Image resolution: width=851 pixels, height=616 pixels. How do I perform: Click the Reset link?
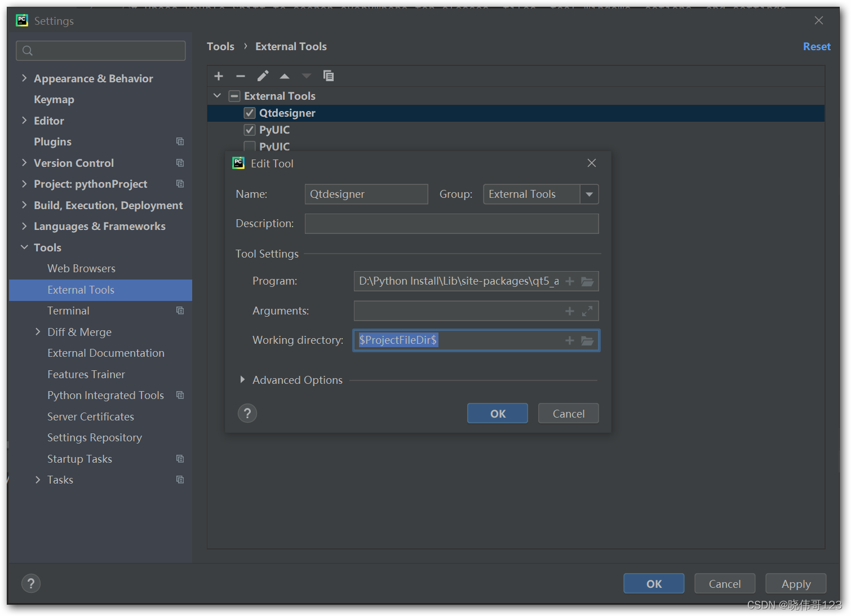(817, 47)
